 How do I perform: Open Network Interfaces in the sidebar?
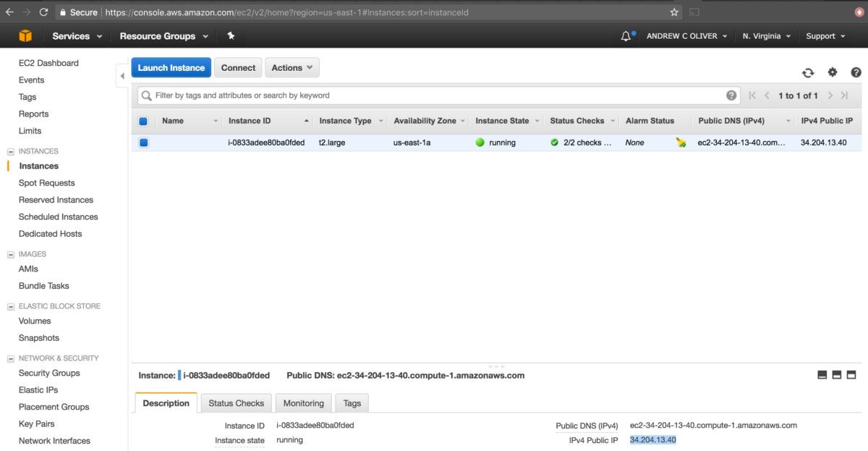coord(54,441)
